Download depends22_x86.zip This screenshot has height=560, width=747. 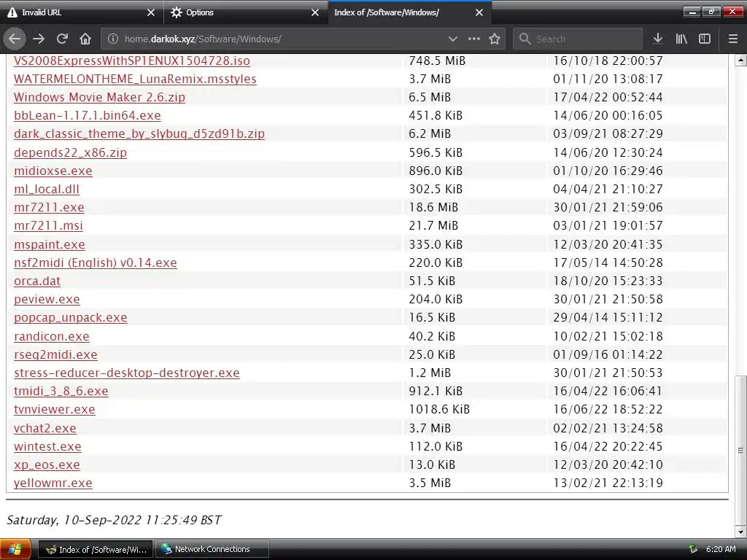click(70, 153)
